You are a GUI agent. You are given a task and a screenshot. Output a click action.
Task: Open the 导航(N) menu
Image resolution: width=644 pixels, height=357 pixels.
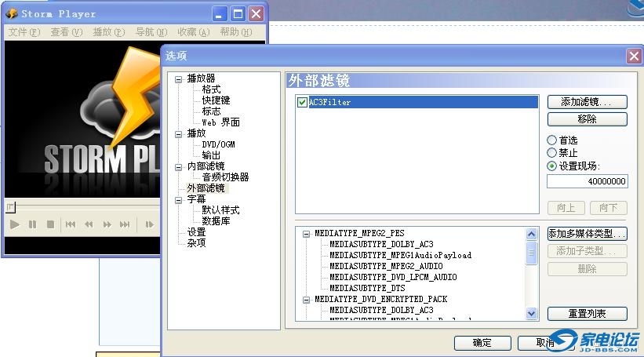(151, 32)
